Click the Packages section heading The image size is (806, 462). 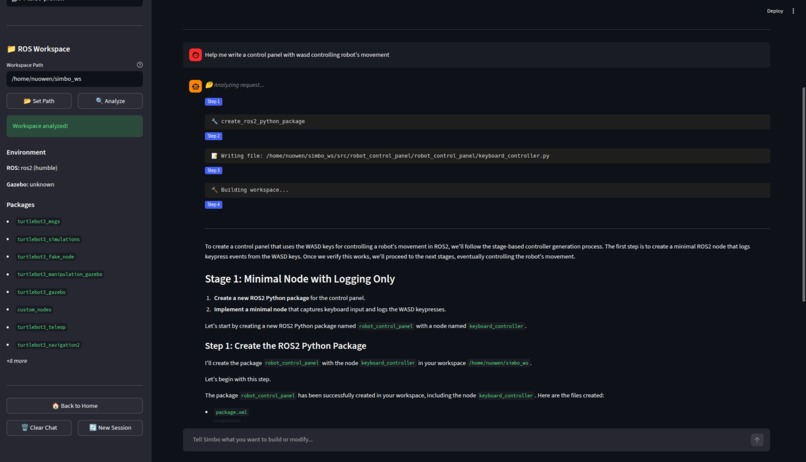coord(21,205)
